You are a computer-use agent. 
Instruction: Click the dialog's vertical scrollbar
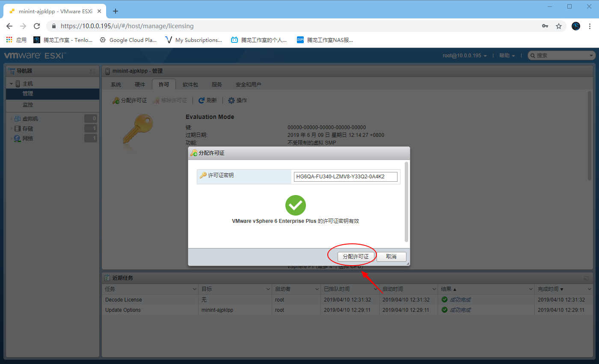click(x=406, y=201)
